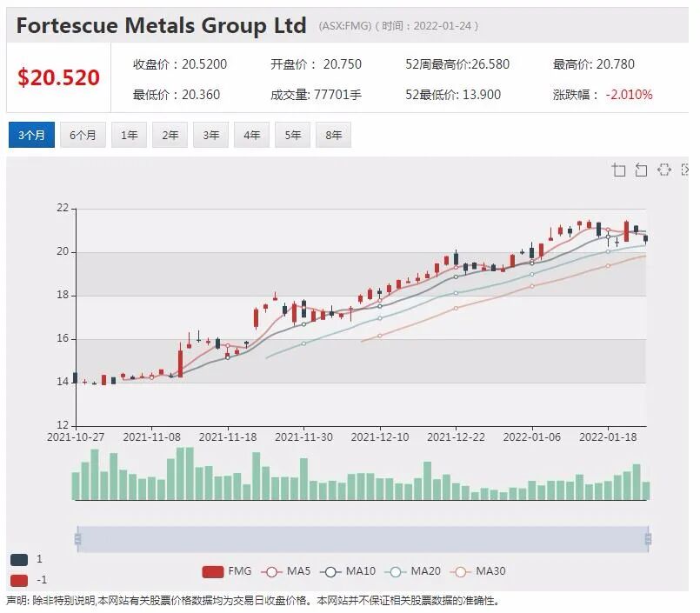Click the left handle of data zoom slider
The height and width of the screenshot is (613, 700).
(77, 539)
